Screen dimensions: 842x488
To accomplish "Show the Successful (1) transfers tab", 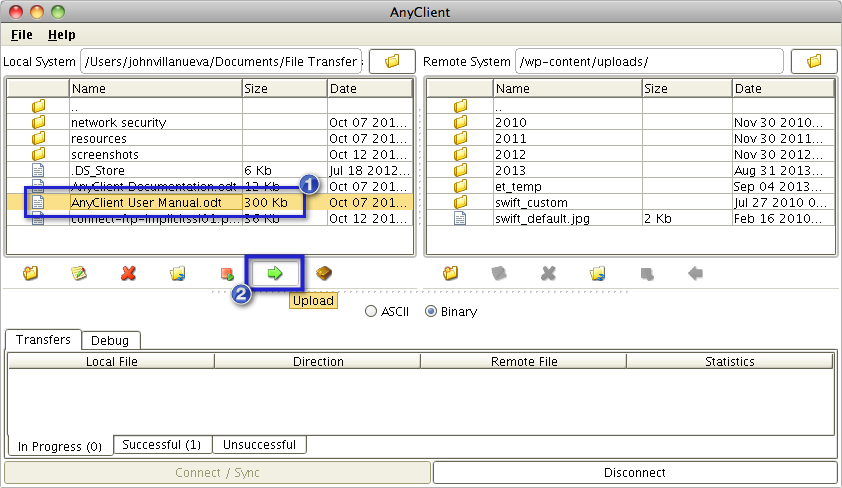I will pos(162,445).
